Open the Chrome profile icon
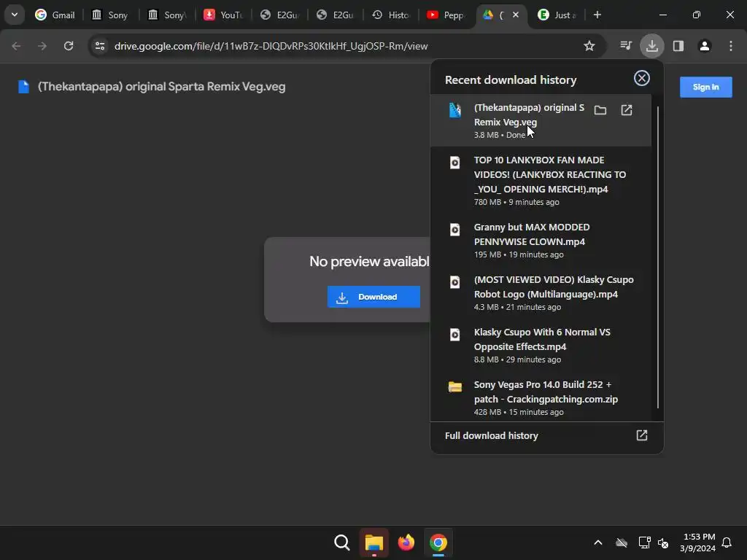Screen dimensions: 747x560 [705, 46]
